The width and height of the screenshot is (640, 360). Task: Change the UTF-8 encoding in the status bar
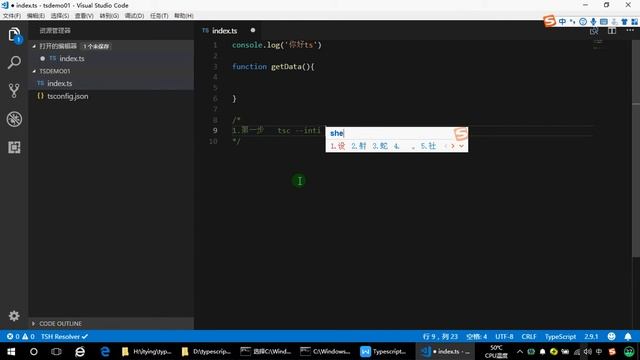[504, 336]
